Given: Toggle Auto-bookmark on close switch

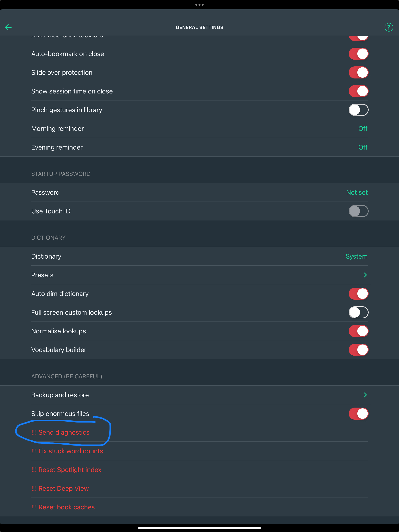Looking at the screenshot, I should point(358,54).
